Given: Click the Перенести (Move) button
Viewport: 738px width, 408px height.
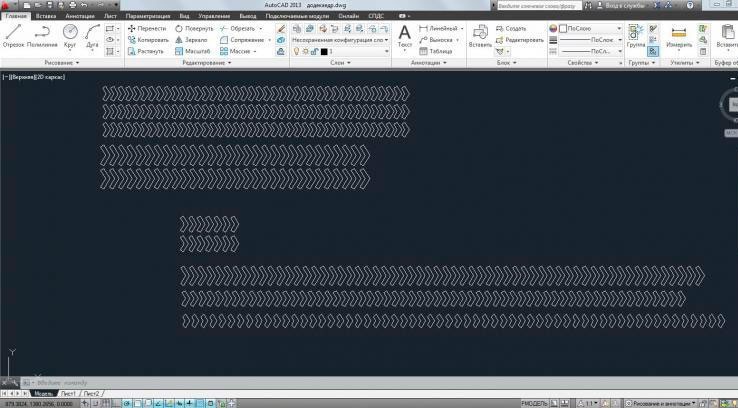Looking at the screenshot, I should (x=146, y=29).
